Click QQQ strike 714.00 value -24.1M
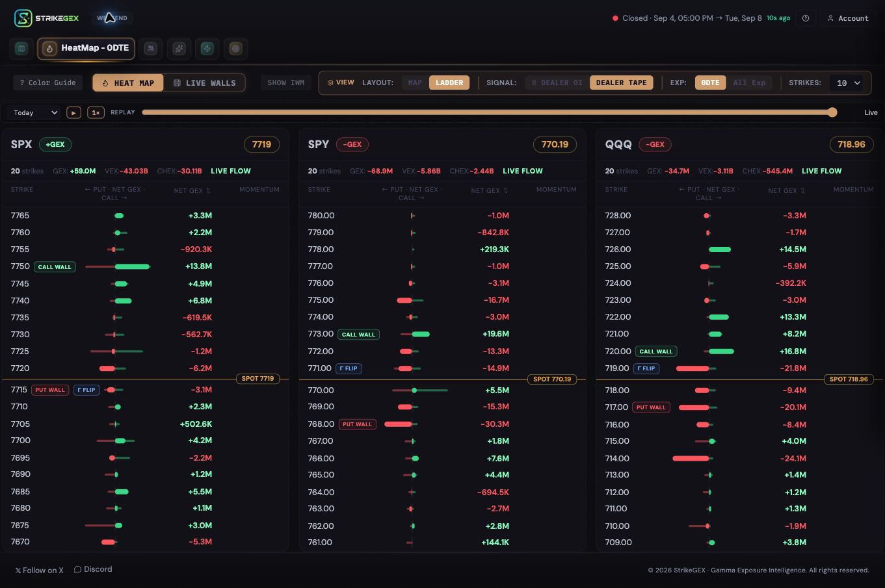The width and height of the screenshot is (885, 588). coord(793,458)
